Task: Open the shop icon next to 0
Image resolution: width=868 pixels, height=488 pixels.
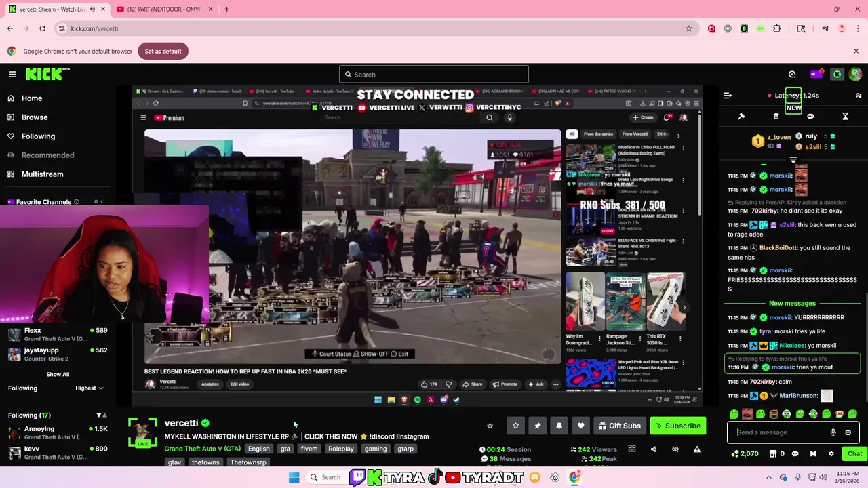Action: pyautogui.click(x=772, y=454)
